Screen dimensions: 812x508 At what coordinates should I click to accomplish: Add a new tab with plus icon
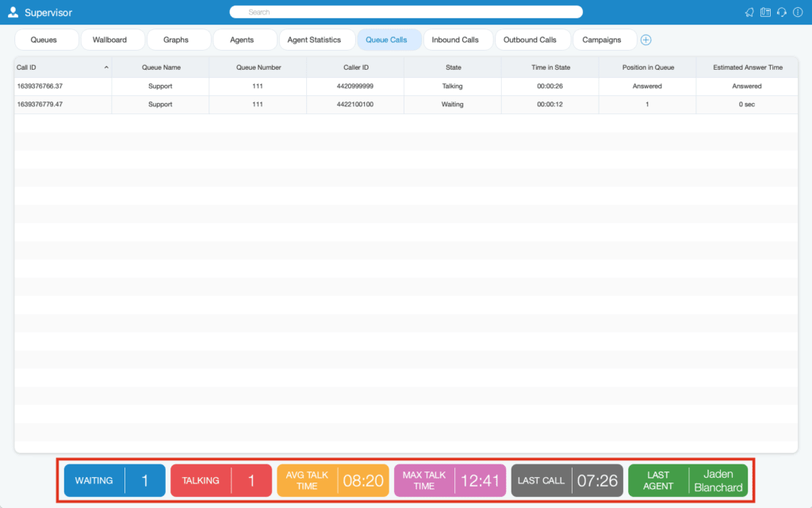(645, 40)
